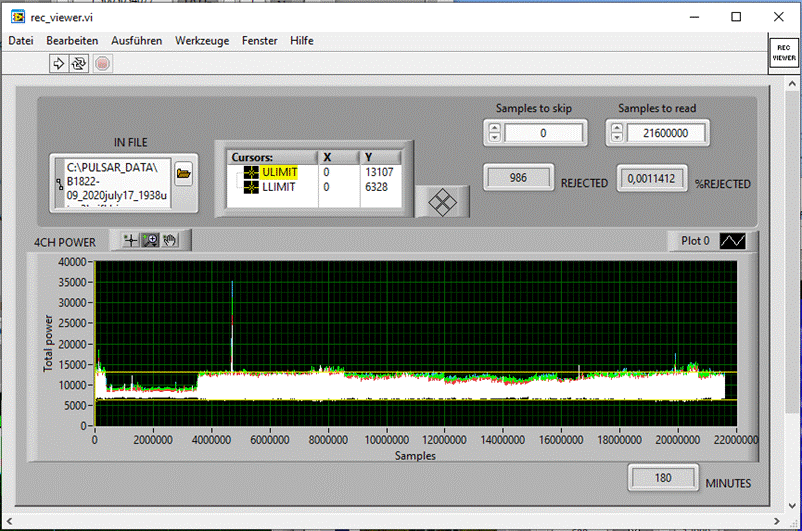Click the large power spike on graph

232,325
